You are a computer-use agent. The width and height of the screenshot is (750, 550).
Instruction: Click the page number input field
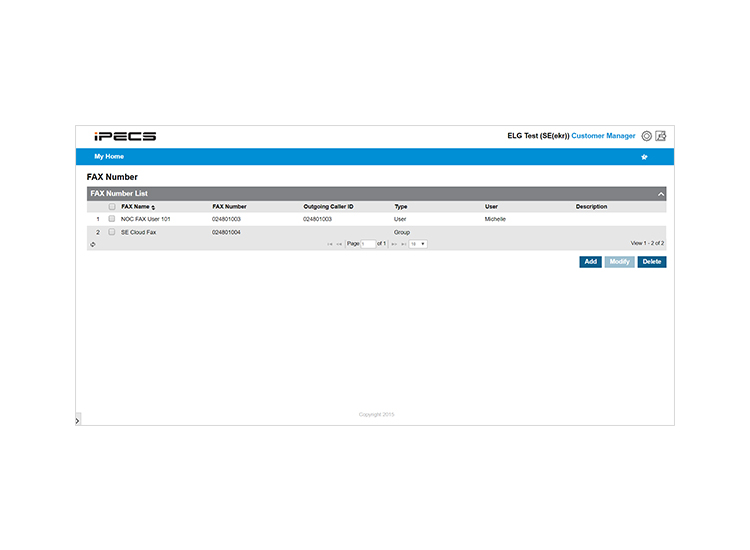[x=368, y=244]
